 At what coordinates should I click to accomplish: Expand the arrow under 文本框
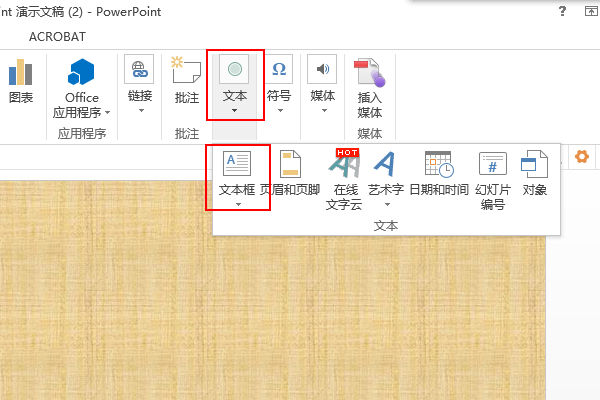[x=238, y=204]
